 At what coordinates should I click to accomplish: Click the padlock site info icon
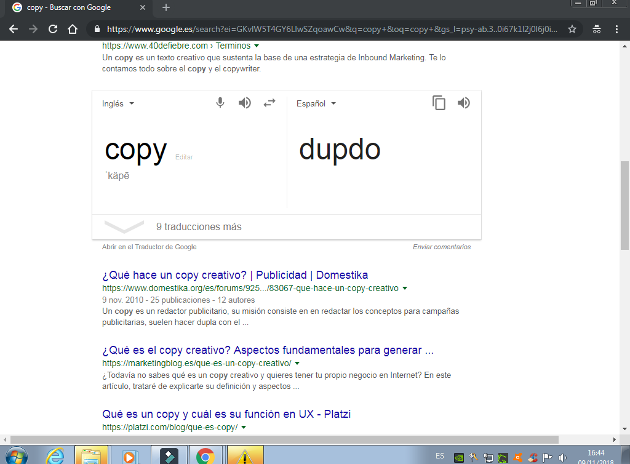(x=97, y=29)
